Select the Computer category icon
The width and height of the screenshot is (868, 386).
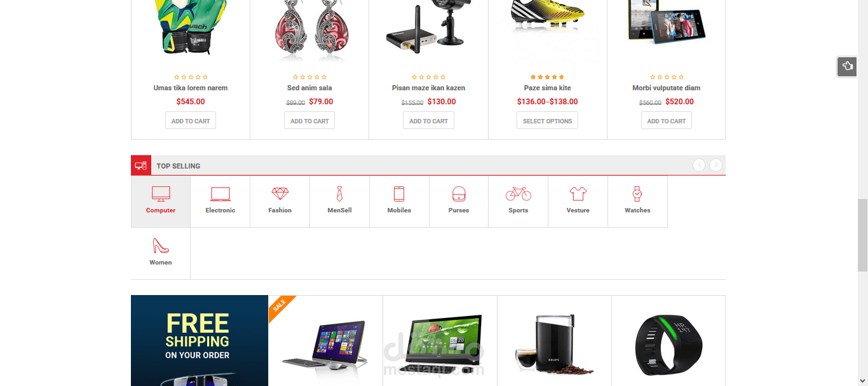[161, 194]
